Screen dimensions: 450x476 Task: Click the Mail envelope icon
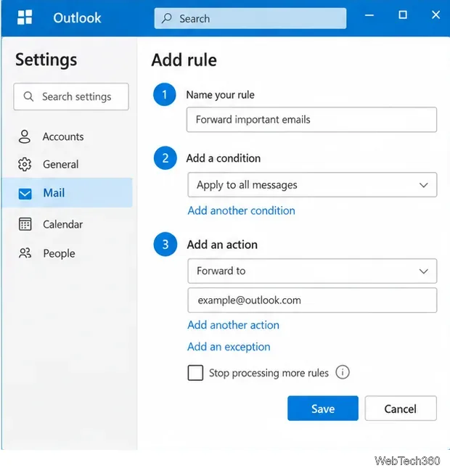click(25, 193)
